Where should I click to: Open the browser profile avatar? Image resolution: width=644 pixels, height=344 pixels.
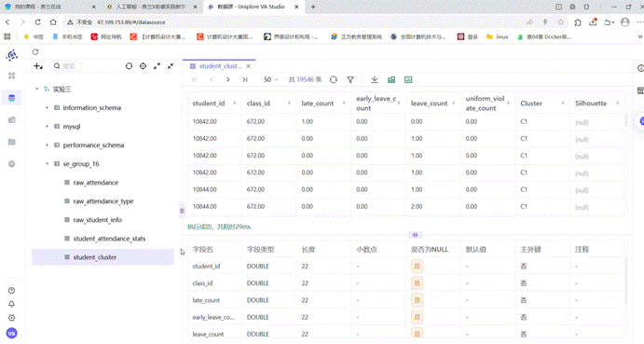click(x=624, y=22)
